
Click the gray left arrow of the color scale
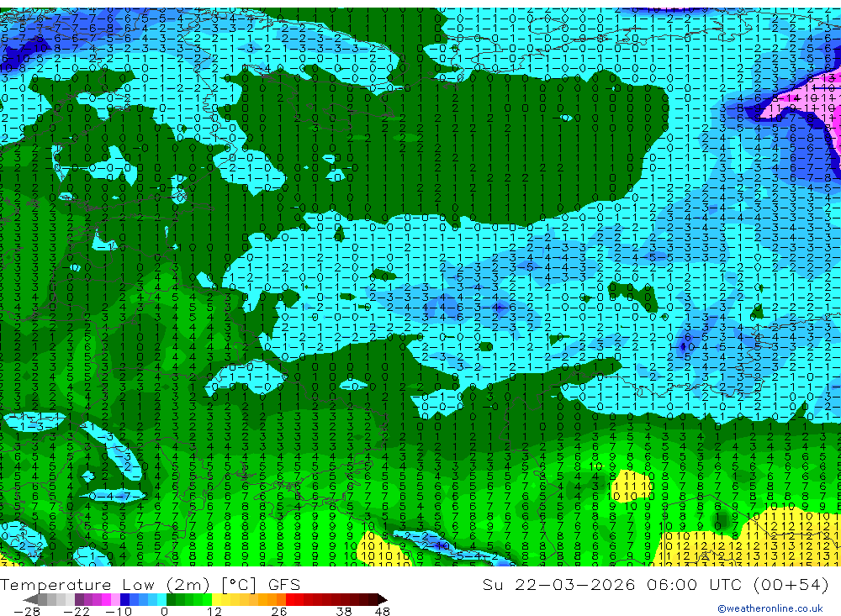pyautogui.click(x=30, y=600)
